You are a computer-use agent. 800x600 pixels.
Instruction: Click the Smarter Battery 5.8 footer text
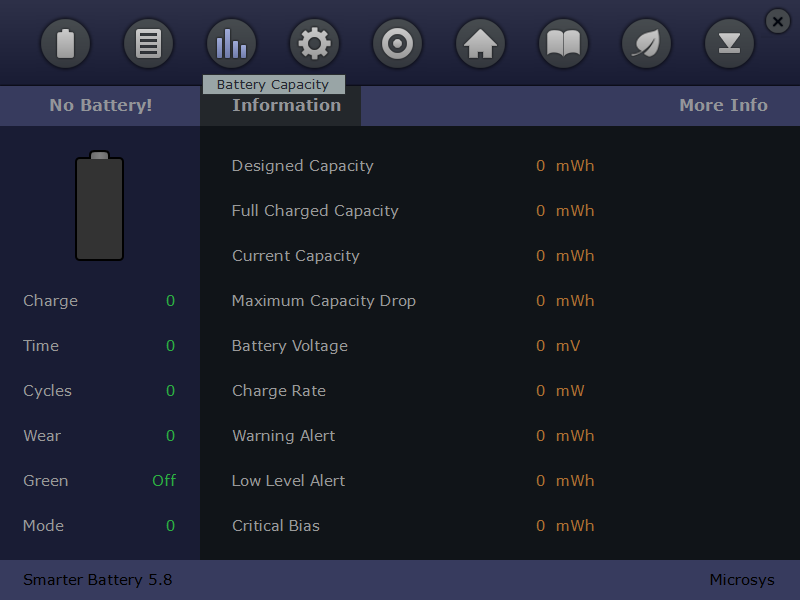[98, 580]
